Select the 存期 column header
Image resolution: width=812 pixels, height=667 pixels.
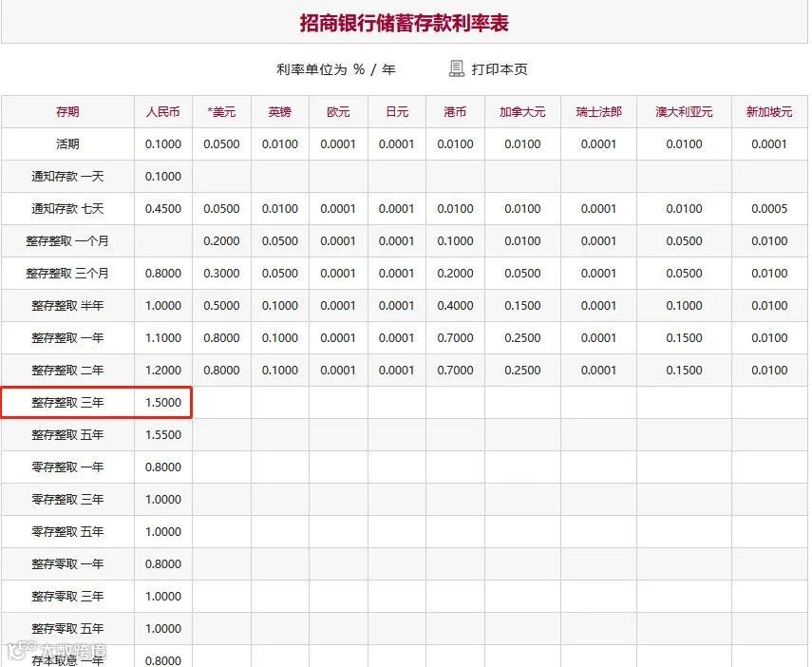point(67,112)
